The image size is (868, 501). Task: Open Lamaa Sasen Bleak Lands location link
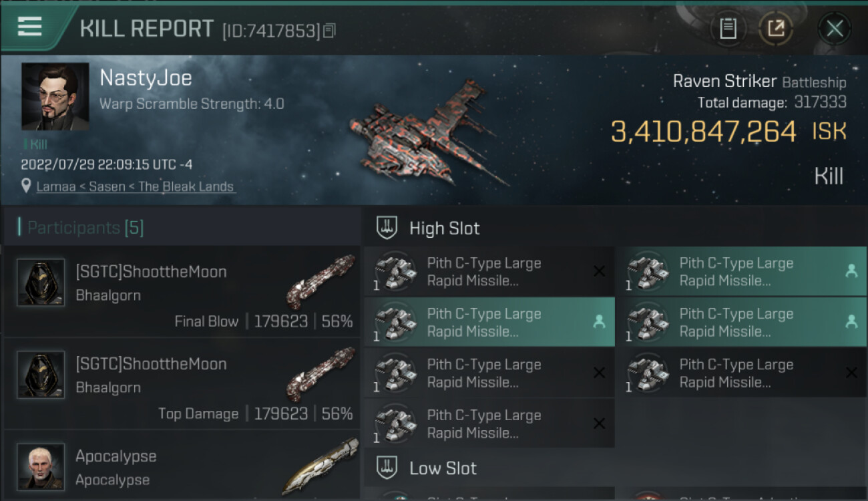tap(135, 186)
